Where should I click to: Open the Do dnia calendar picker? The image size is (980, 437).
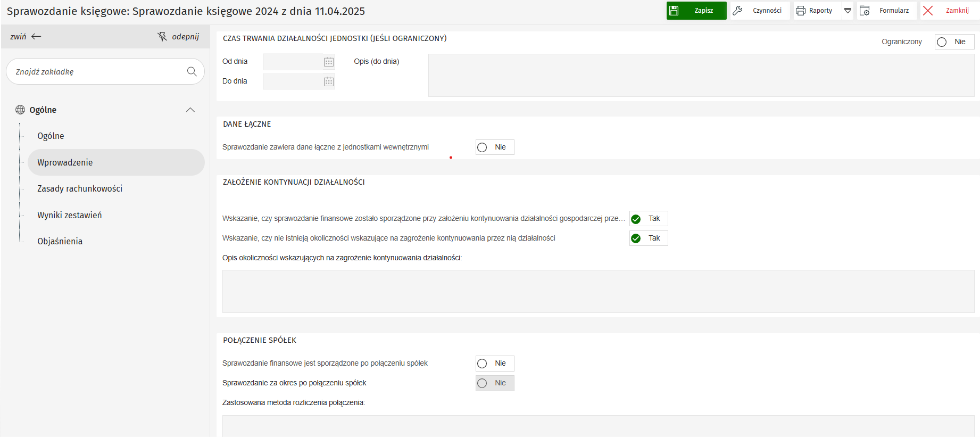point(329,81)
